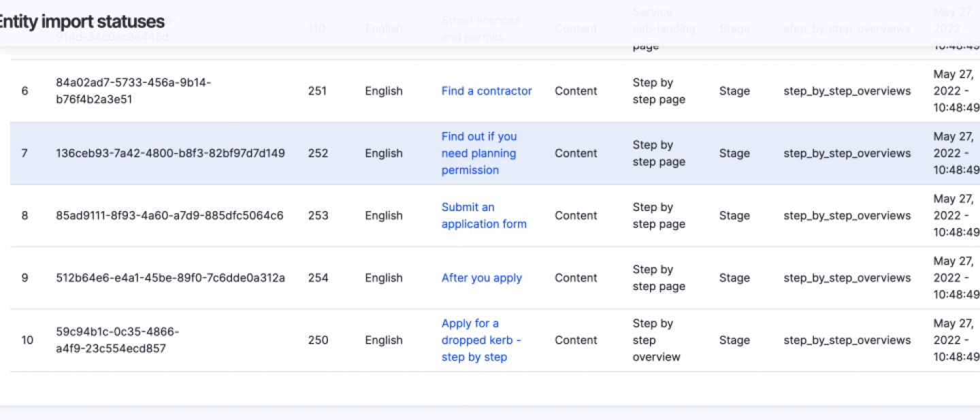This screenshot has height=420, width=980.
Task: Select UUID starting with 84a02ad7
Action: [x=133, y=91]
